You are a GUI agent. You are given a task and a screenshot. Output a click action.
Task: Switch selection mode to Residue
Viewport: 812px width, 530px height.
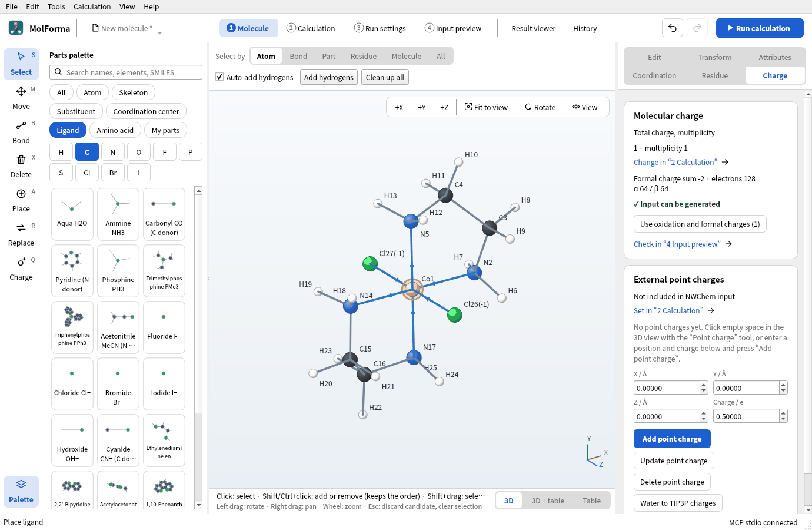click(x=364, y=56)
